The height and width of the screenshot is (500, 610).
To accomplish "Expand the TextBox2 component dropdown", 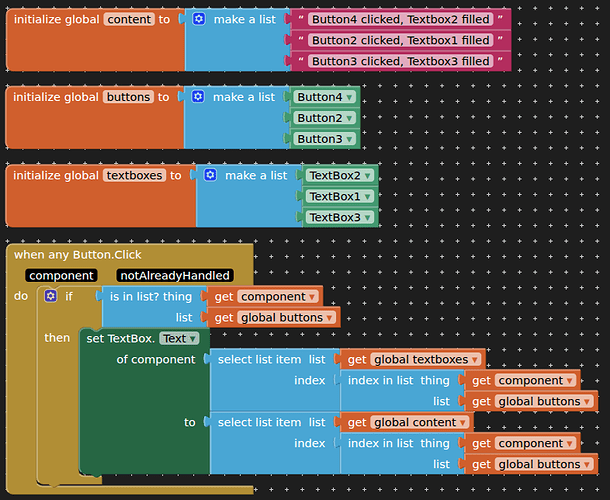I will (x=369, y=175).
